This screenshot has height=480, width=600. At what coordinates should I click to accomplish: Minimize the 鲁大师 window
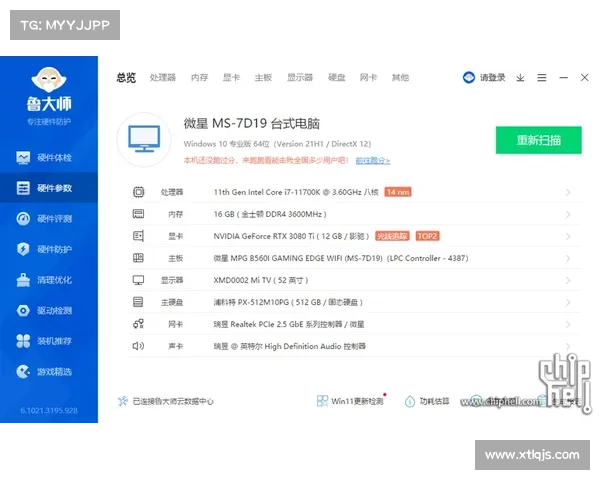pos(563,78)
